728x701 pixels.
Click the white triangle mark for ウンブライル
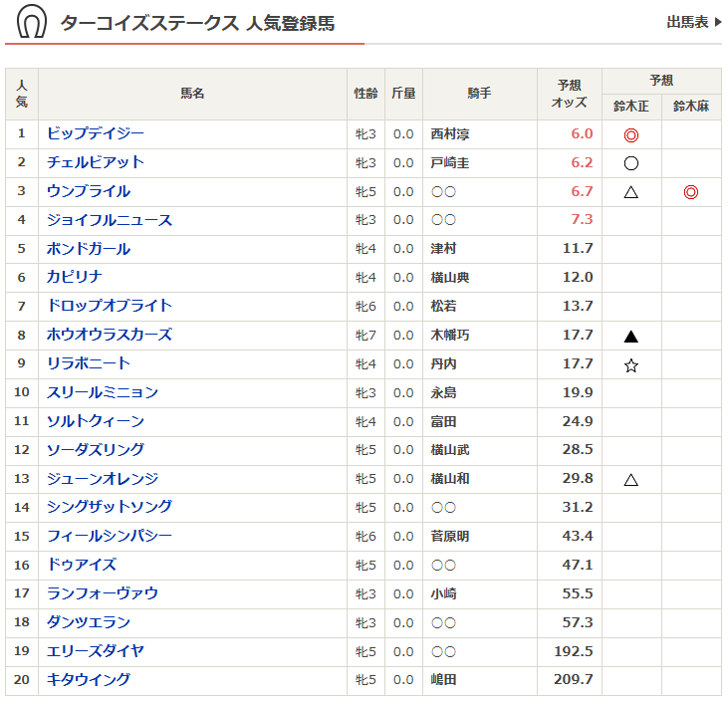[x=630, y=192]
